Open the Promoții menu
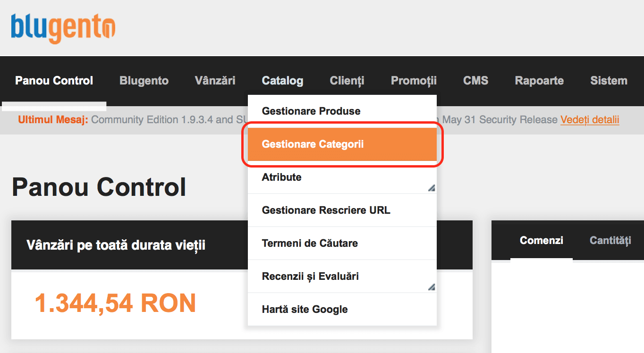 click(x=414, y=81)
